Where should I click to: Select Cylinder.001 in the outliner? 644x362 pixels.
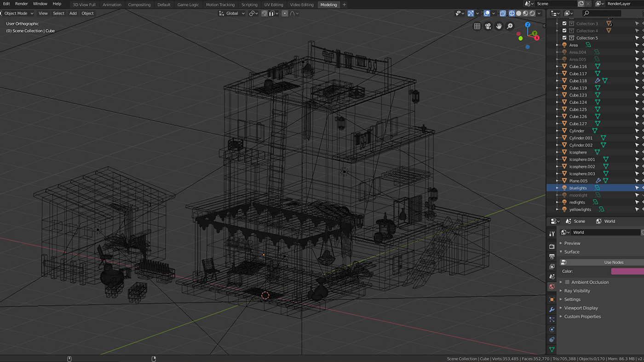point(581,138)
